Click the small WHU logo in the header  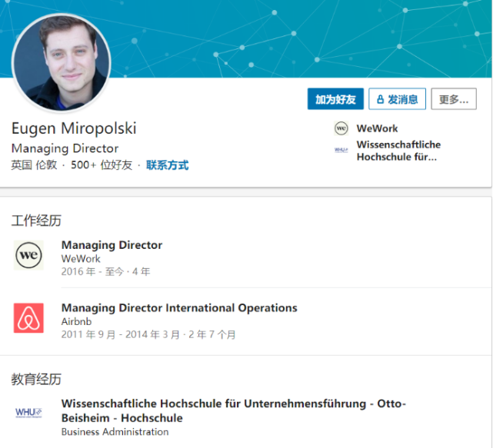(341, 150)
